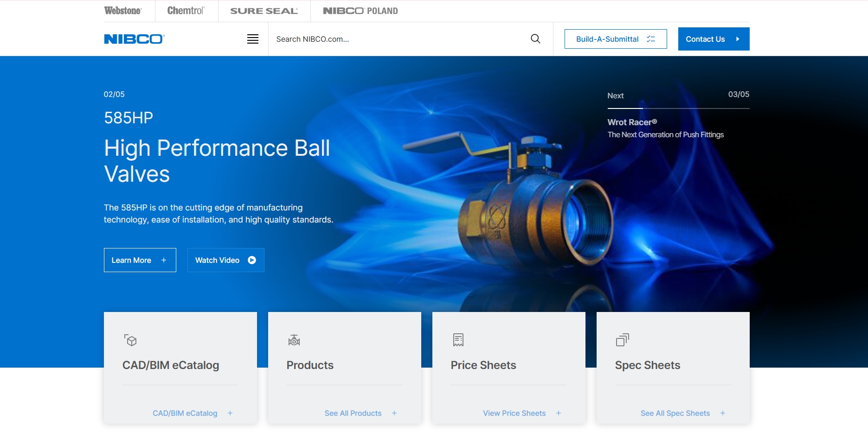This screenshot has width=868, height=439.
Task: Click the Spec Sheets card heading
Action: coord(648,365)
